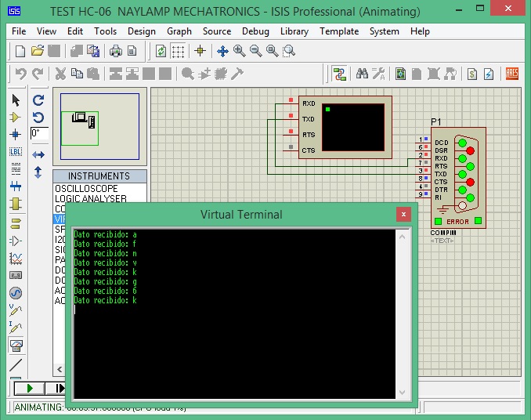Viewport: 531px width, 420px height.
Task: Click the Bill of Materials dollar icon
Action: pos(472,74)
